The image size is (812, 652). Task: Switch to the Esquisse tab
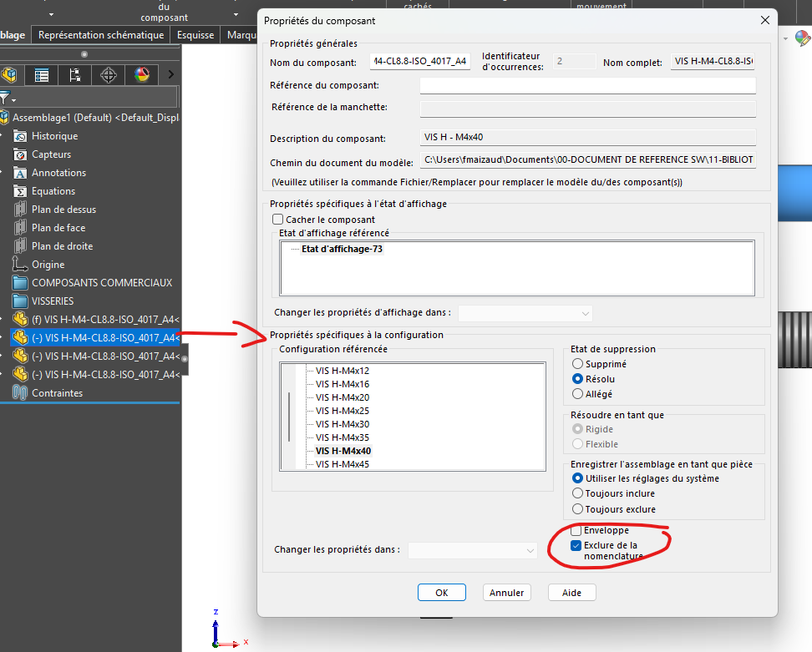[195, 35]
